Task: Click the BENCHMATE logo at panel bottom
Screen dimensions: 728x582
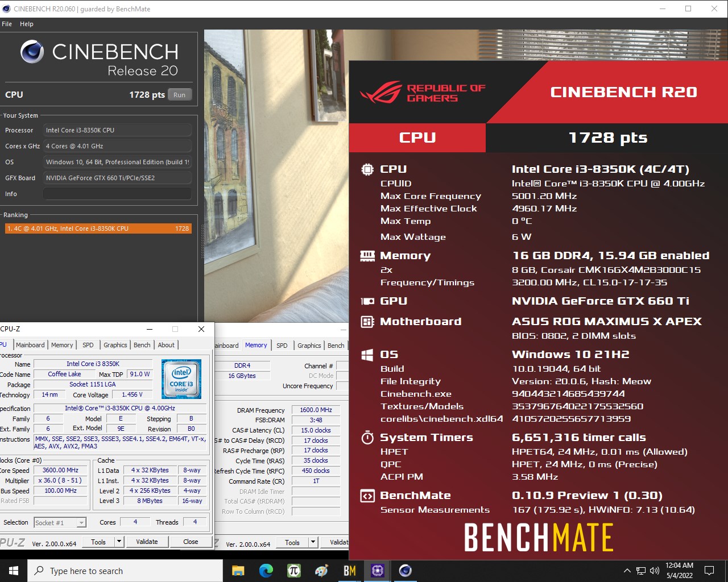Action: [539, 538]
